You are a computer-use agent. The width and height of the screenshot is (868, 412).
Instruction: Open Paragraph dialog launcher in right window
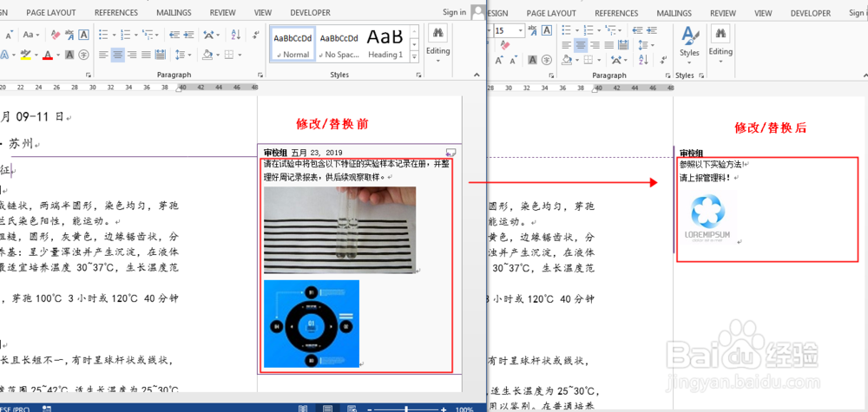click(667, 75)
